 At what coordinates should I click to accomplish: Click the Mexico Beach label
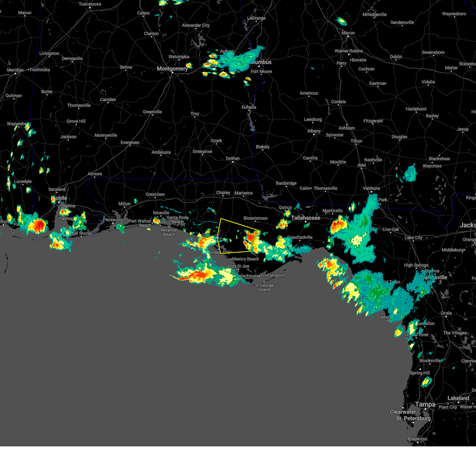(x=246, y=259)
